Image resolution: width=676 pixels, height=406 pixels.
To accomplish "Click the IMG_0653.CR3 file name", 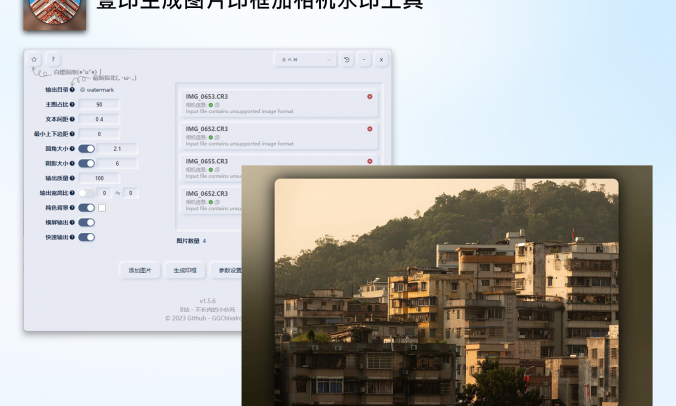I will 207,97.
